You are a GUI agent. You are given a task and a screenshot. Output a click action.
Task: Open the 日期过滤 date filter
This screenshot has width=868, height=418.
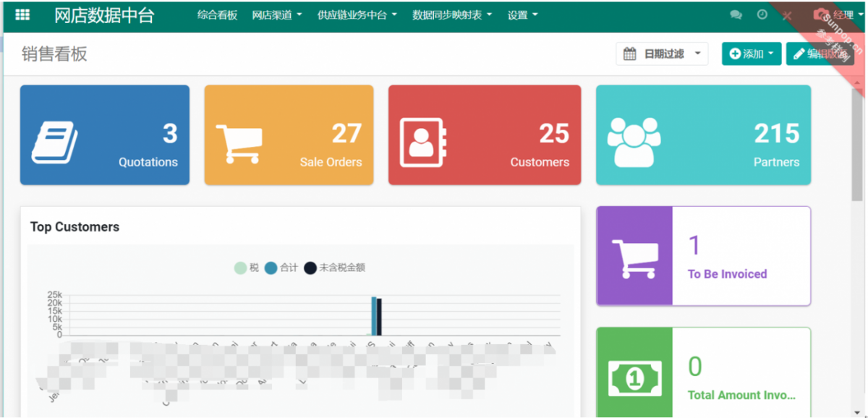tap(661, 54)
